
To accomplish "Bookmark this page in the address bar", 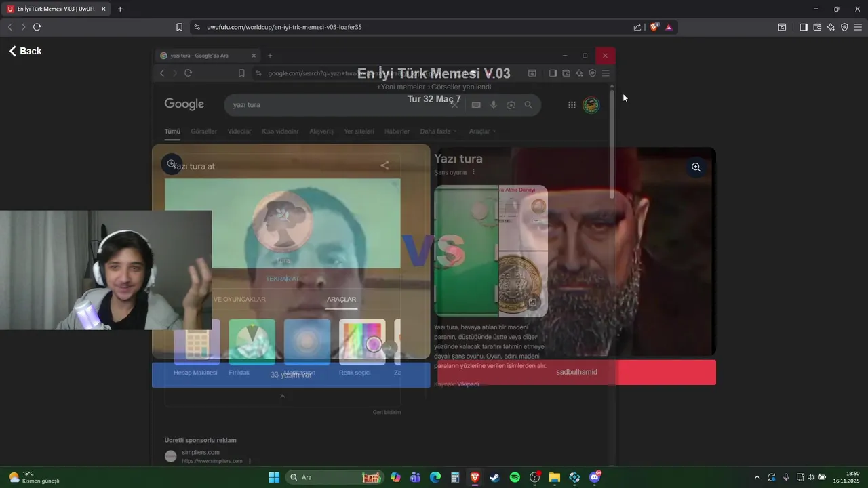I will tap(179, 27).
